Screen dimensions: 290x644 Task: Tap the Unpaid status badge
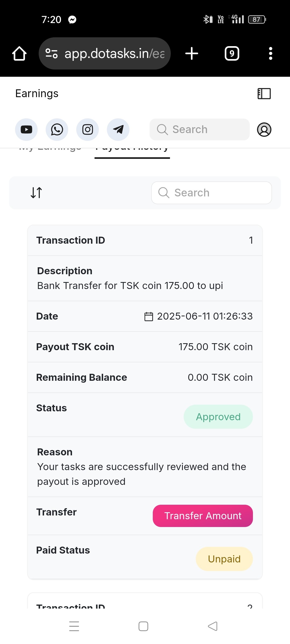pos(224,559)
